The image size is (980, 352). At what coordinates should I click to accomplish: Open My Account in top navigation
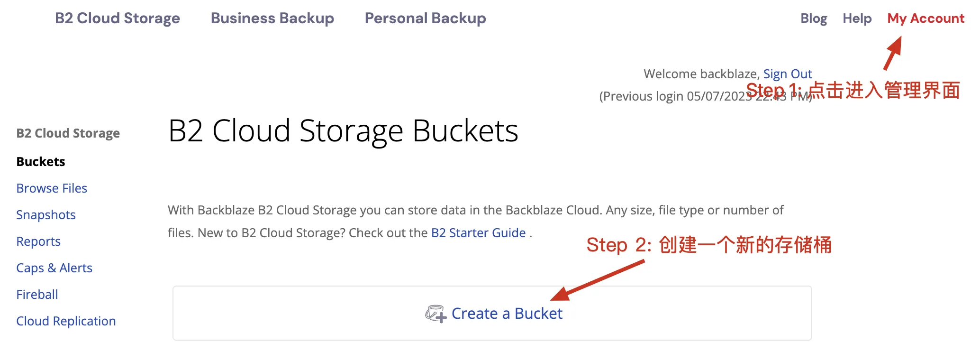click(x=926, y=19)
